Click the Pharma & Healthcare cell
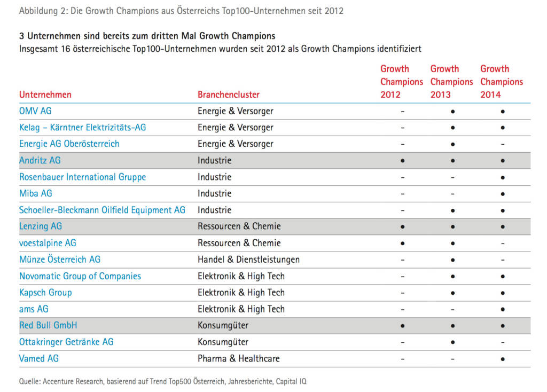The width and height of the screenshot is (547, 392). tap(238, 358)
